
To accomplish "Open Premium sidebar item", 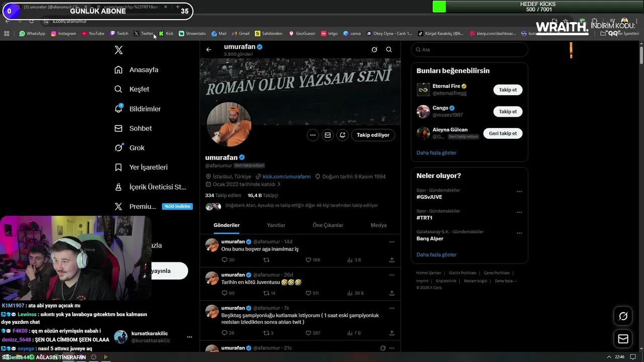I will pos(153,206).
